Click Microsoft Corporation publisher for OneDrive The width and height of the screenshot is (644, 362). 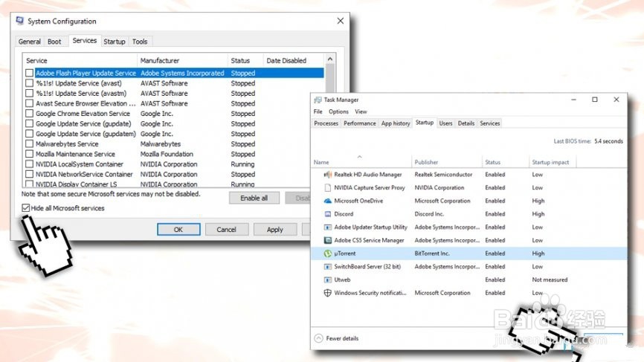[x=442, y=201]
